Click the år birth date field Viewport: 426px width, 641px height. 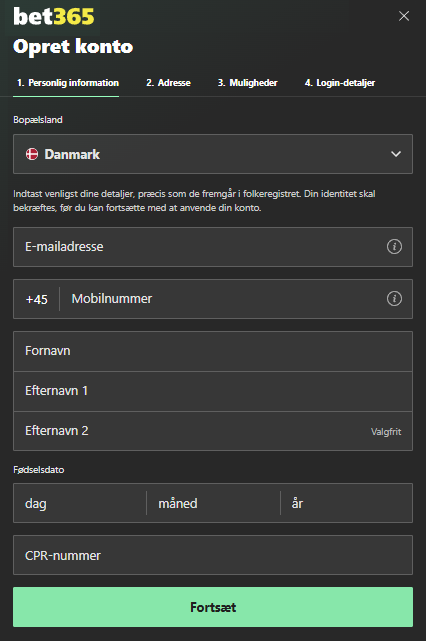pos(347,503)
